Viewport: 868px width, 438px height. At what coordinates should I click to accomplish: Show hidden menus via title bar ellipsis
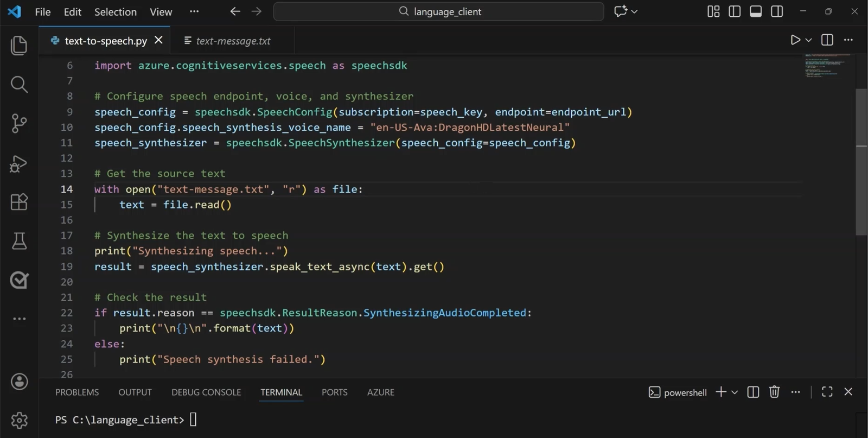point(194,11)
